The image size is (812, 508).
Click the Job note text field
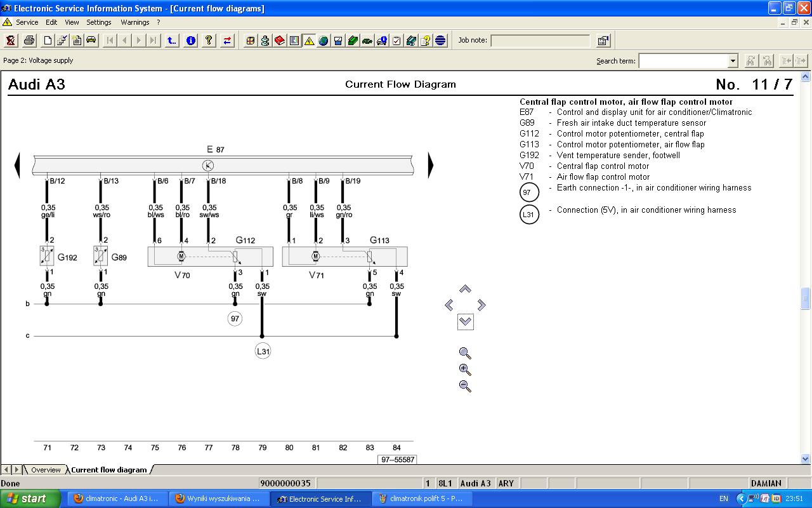click(x=540, y=41)
